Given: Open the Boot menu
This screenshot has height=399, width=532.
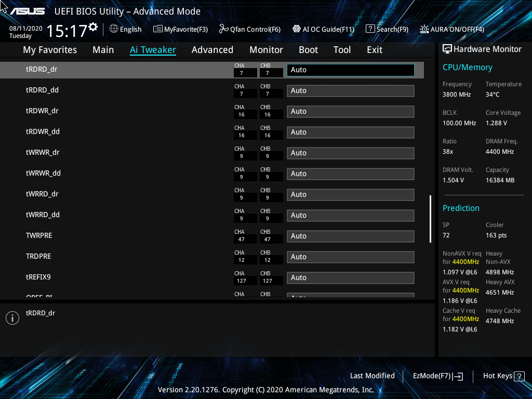Looking at the screenshot, I should pos(308,49).
